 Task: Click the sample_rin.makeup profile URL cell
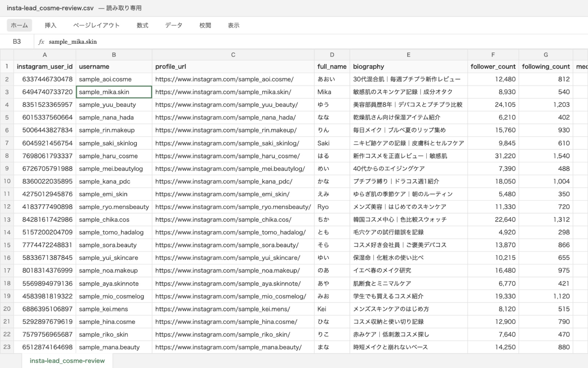click(233, 130)
